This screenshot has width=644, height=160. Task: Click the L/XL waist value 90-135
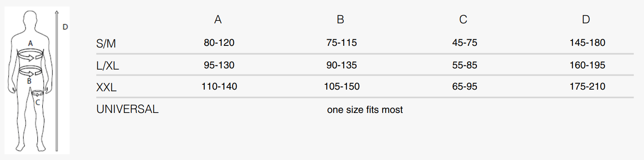pos(341,65)
